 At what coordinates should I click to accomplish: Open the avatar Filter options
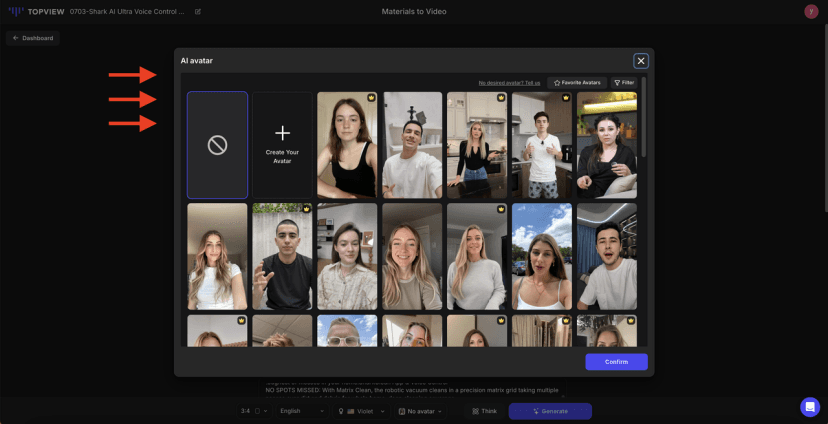click(624, 82)
